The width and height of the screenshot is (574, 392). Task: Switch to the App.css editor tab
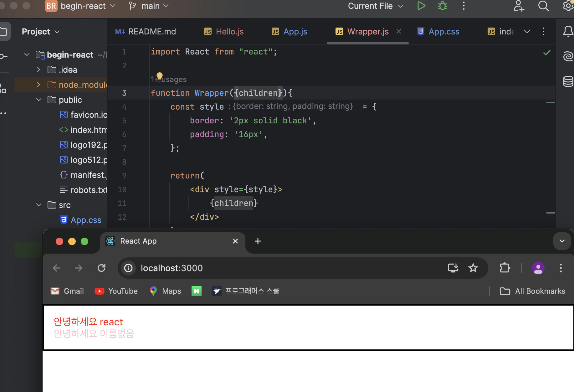click(x=438, y=32)
